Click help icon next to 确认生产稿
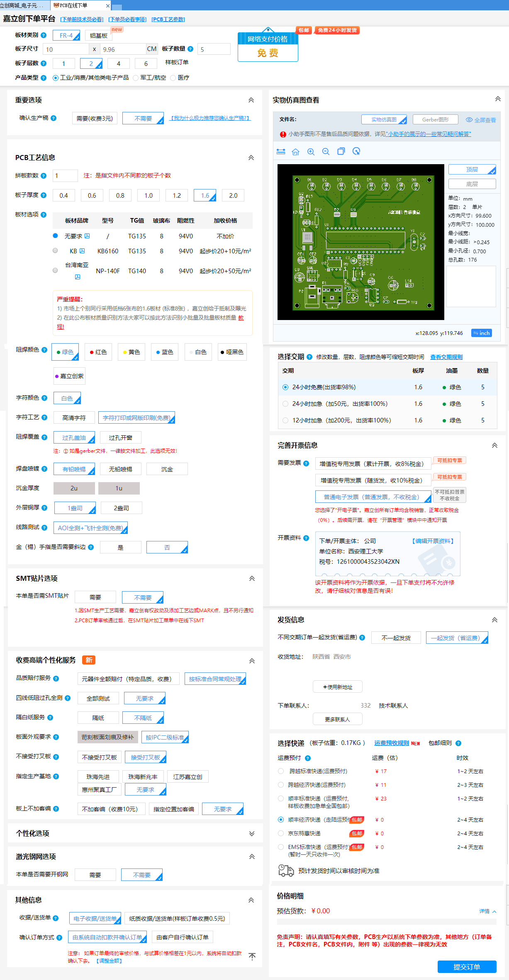This screenshot has height=980, width=509. [54, 118]
